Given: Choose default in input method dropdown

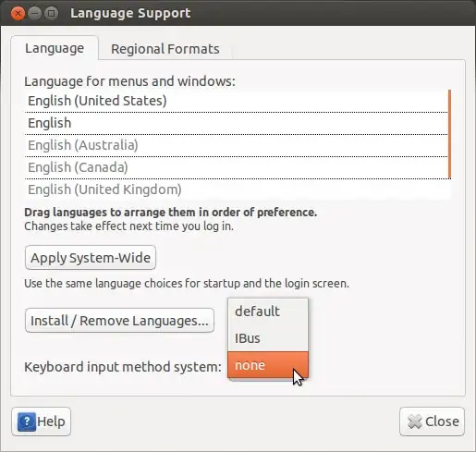Looking at the screenshot, I should point(268,312).
